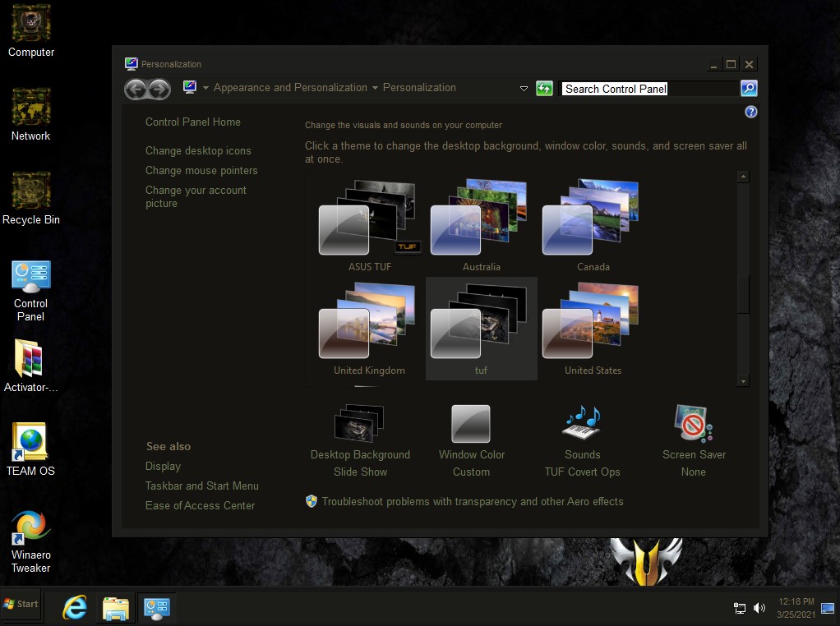
Task: Select the United Kingdom theme
Action: click(370, 329)
